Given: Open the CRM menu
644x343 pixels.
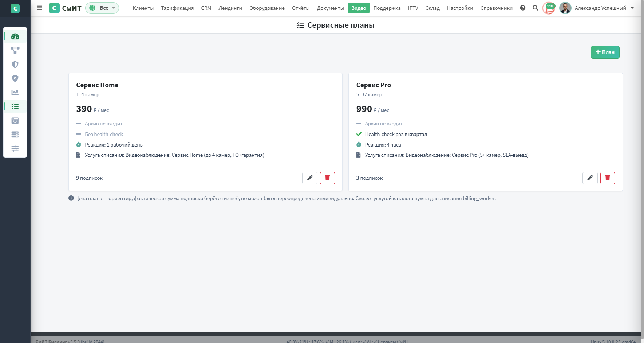Looking at the screenshot, I should 206,8.
